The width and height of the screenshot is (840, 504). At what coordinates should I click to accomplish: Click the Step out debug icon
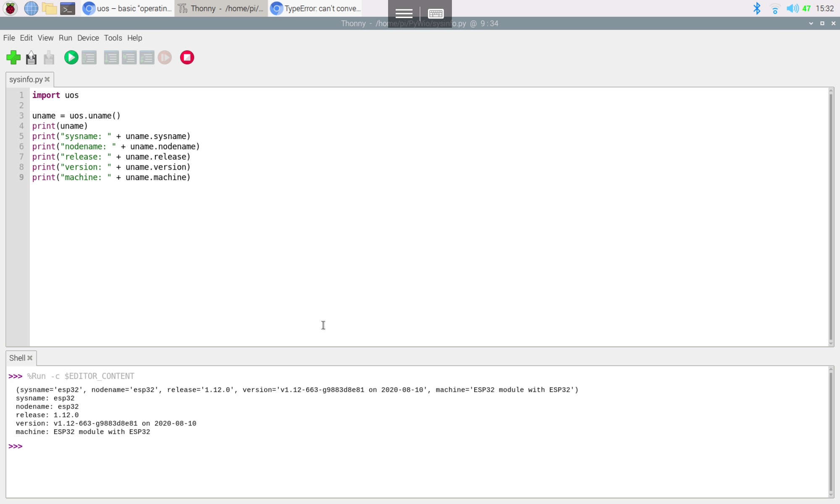[147, 58]
